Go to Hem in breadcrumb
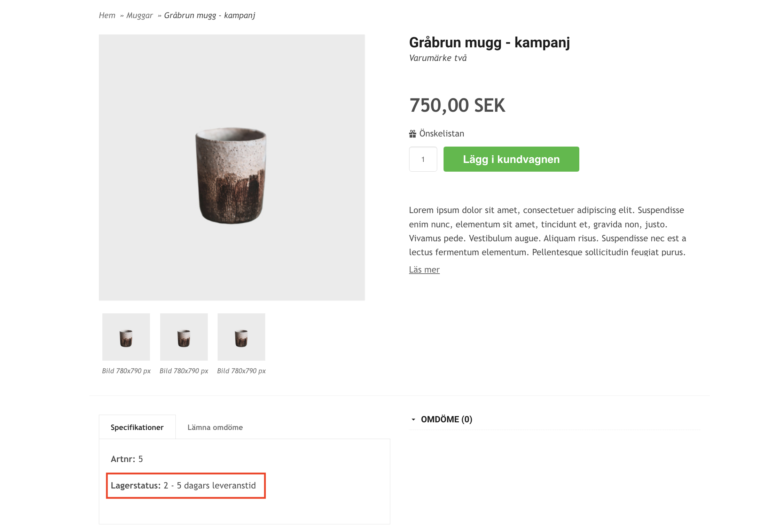The height and width of the screenshot is (532, 760). (107, 15)
